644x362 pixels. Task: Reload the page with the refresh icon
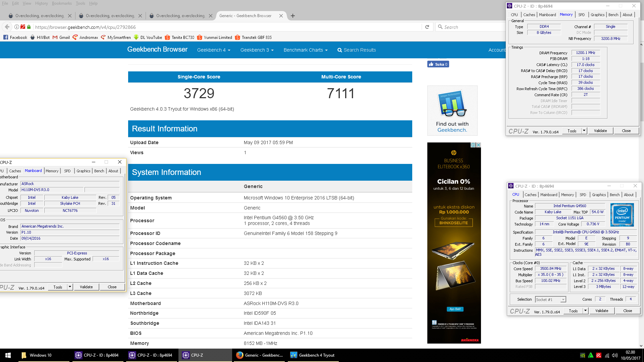[x=427, y=27]
